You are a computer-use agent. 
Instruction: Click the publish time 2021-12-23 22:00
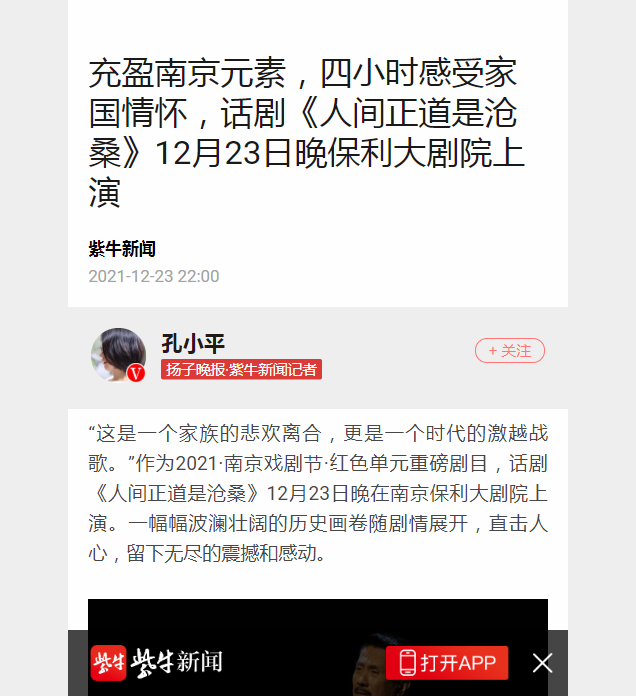pos(154,276)
